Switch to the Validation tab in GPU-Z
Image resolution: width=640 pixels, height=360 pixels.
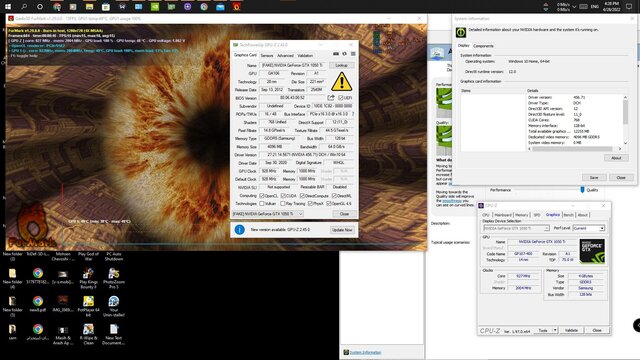coord(305,56)
